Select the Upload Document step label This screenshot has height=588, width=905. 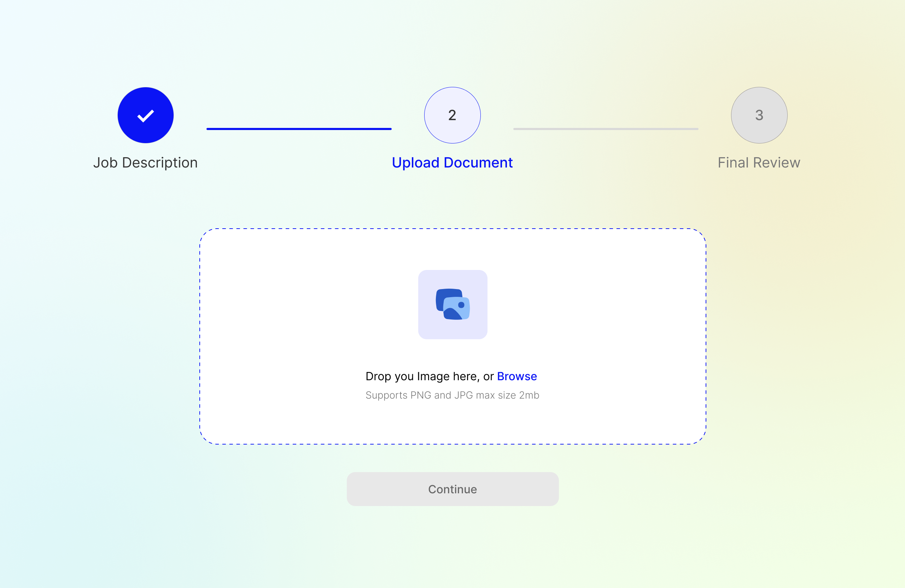(x=452, y=163)
